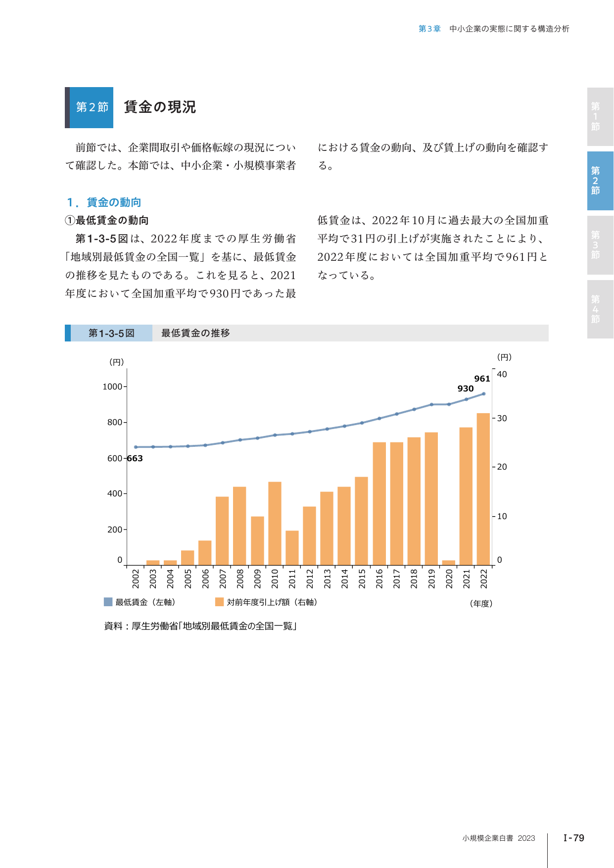Jump to the 第4節 side tab
Image resolution: width=614 pixels, height=868 pixels.
600,309
